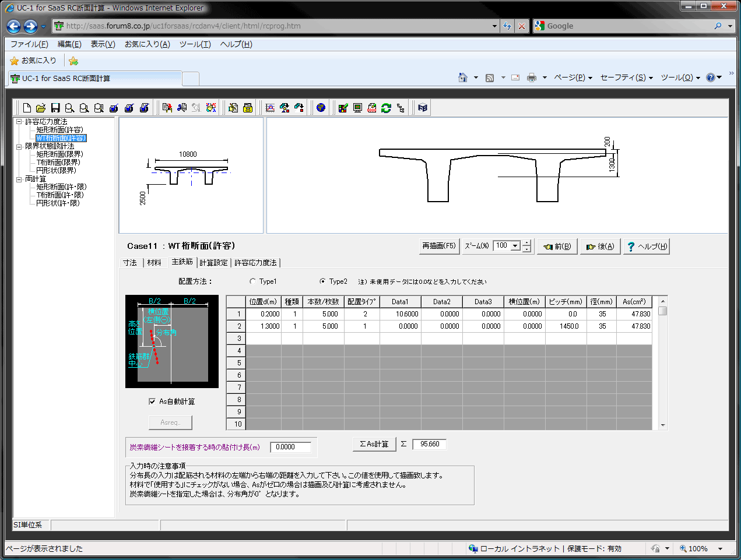
Task: Click the rebar table scrollbar thumb
Action: (662, 311)
